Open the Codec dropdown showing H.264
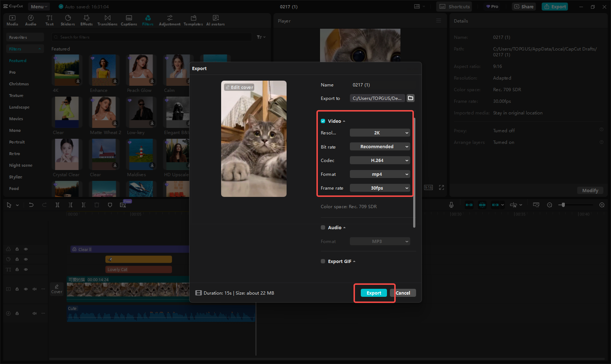 380,161
